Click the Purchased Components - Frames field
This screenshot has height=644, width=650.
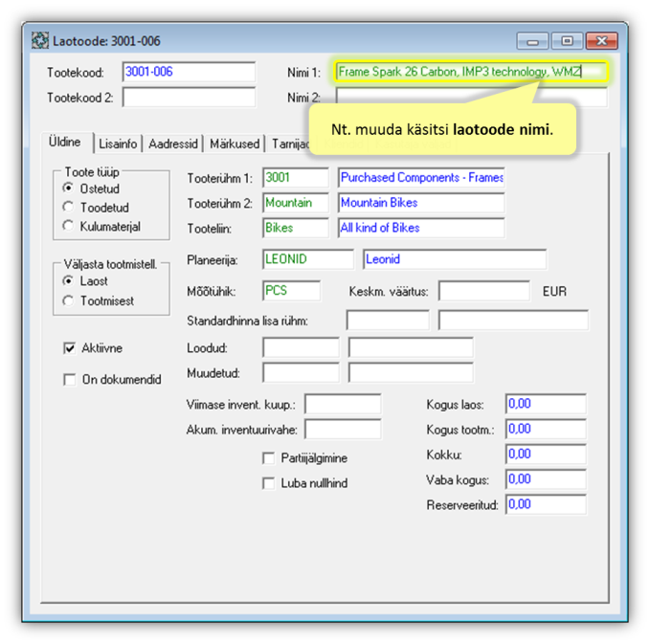click(421, 178)
